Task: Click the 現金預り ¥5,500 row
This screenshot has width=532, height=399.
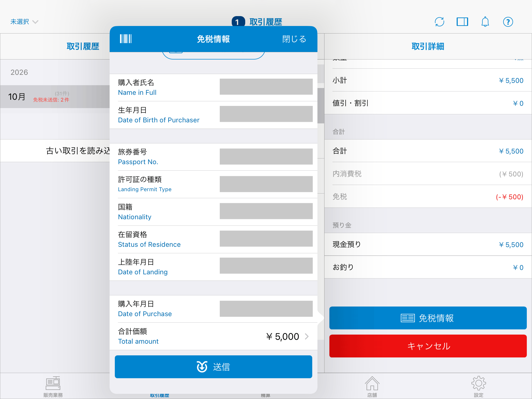Action: (428, 244)
